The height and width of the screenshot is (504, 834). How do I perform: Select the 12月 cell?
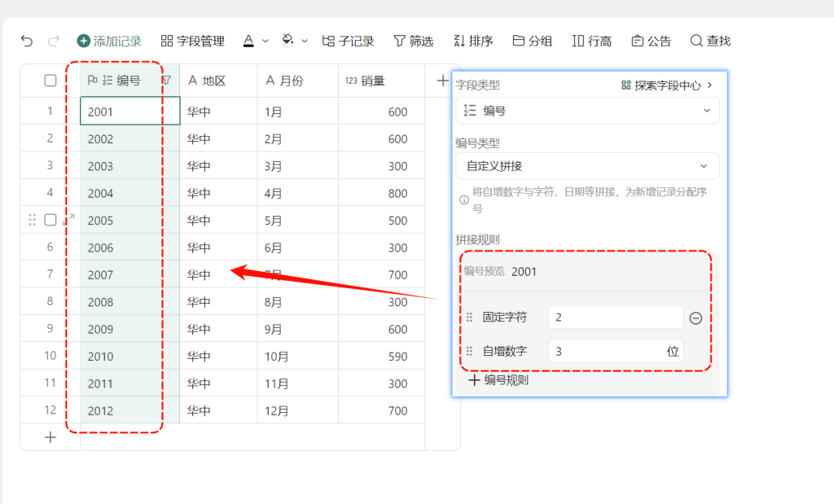pos(298,410)
